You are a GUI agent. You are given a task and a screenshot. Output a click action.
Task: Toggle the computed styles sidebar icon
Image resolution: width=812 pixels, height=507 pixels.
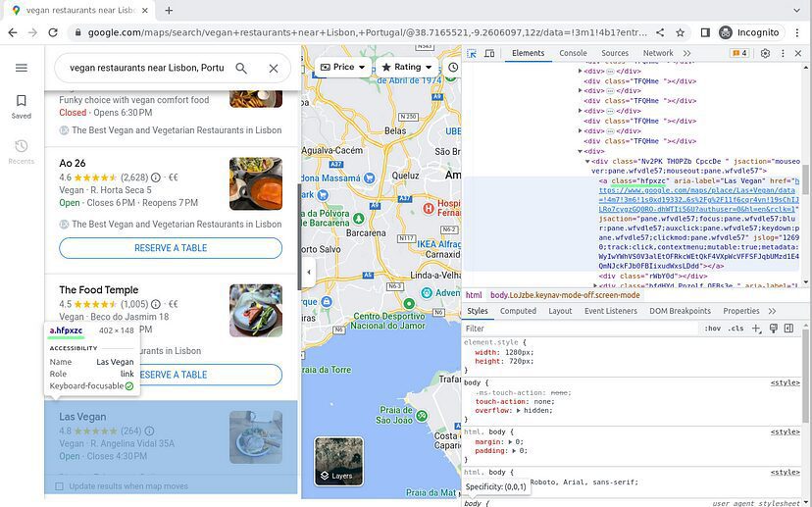(x=789, y=329)
